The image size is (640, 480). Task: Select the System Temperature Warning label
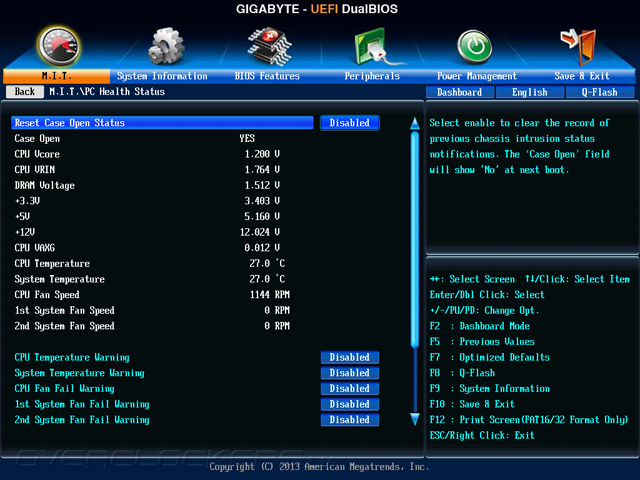(x=79, y=373)
